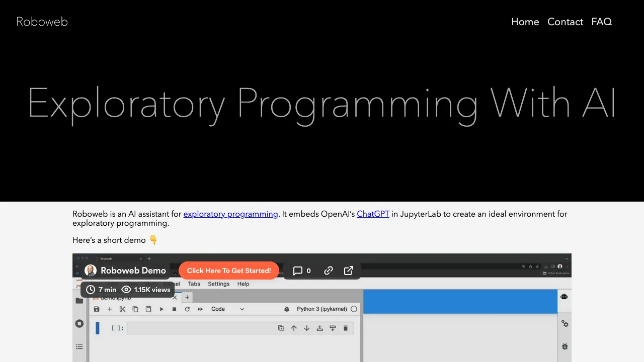Open the table of contents list sidebar icon
Screen dimensions: 644x362
pyautogui.click(x=79, y=346)
